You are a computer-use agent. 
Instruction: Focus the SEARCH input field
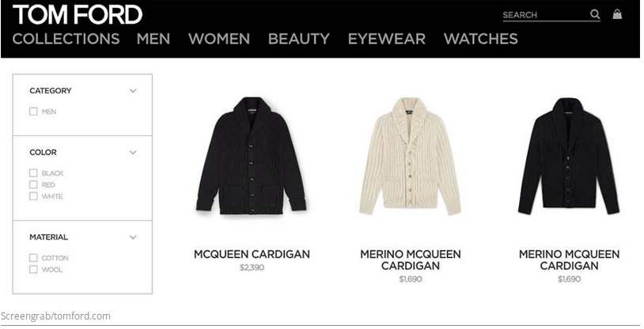[x=545, y=15]
